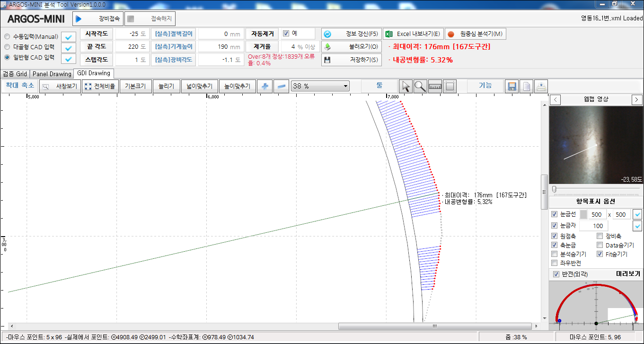Switch to the GDI Drawing tab
The image size is (644, 344).
click(94, 73)
